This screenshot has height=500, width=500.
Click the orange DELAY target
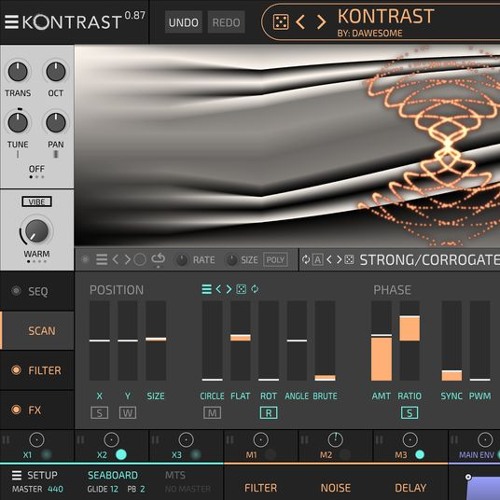[x=410, y=488]
